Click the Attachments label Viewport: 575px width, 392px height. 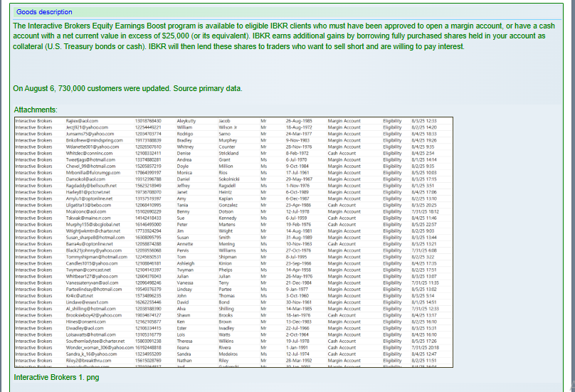(x=36, y=110)
